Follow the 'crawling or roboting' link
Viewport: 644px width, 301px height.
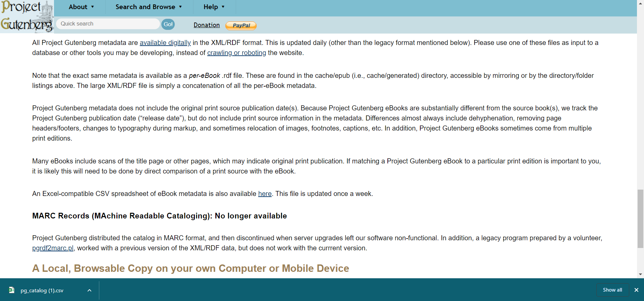pyautogui.click(x=236, y=53)
